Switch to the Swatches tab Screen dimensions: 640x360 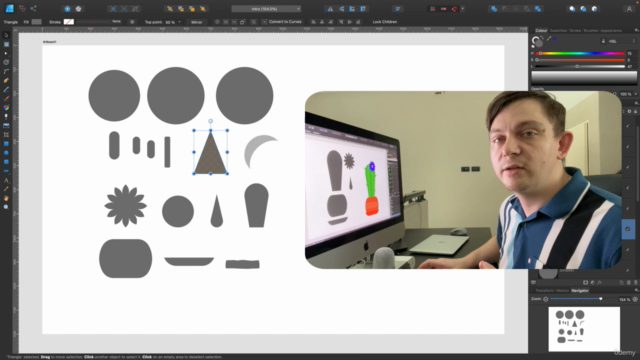(558, 30)
